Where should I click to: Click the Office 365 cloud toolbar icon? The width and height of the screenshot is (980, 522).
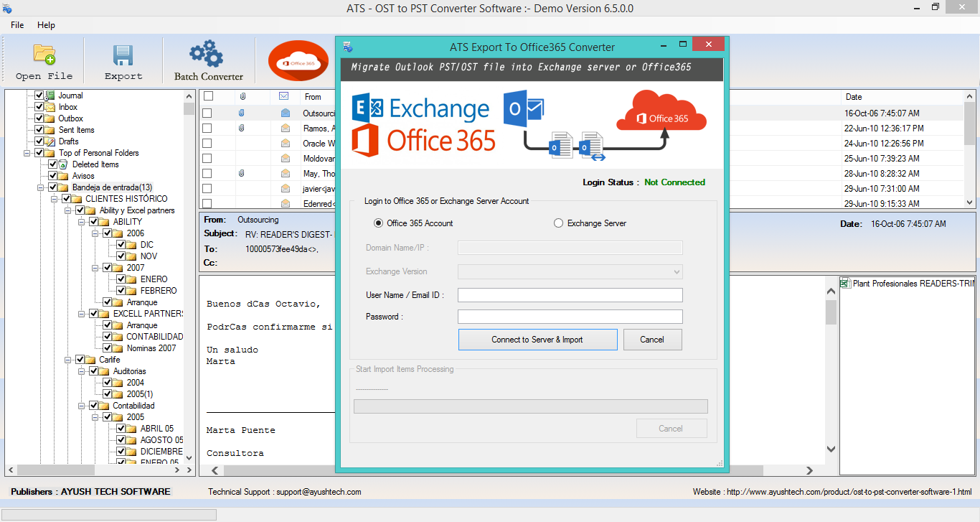tap(298, 59)
